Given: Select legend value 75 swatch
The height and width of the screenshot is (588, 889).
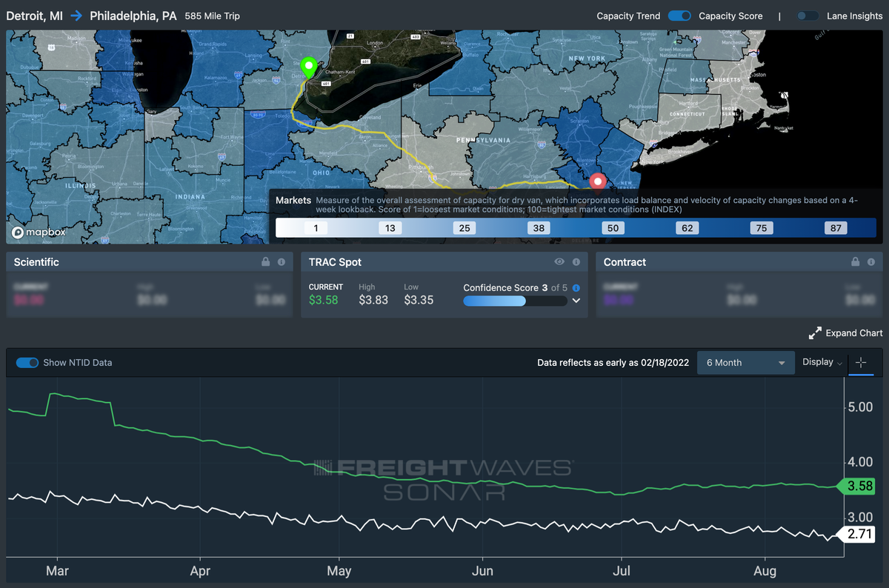Looking at the screenshot, I should pos(762,228).
